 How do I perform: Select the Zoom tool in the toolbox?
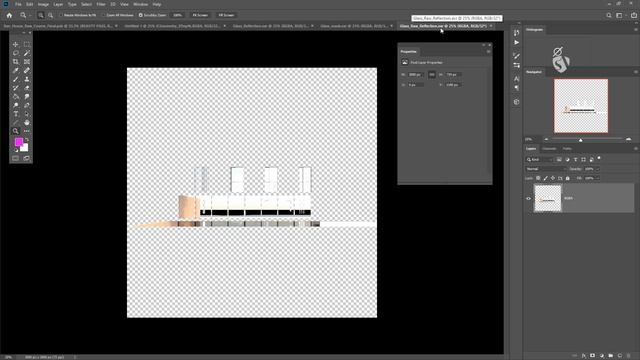tap(16, 131)
